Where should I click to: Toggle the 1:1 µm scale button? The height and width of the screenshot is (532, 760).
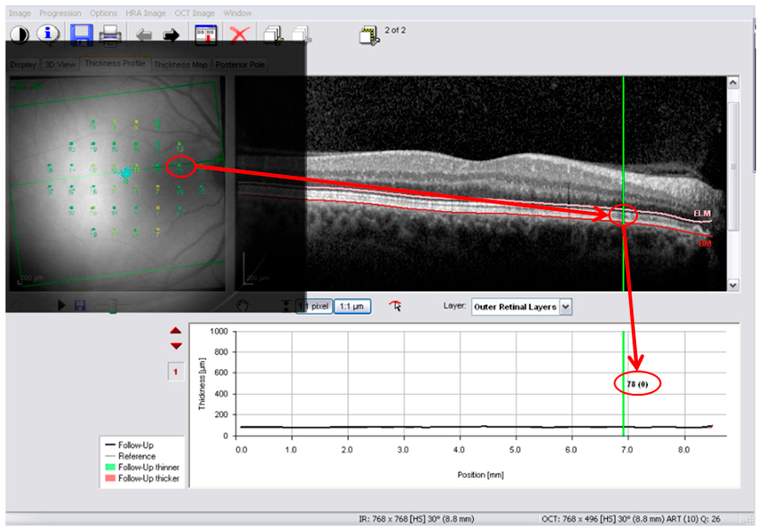[352, 306]
